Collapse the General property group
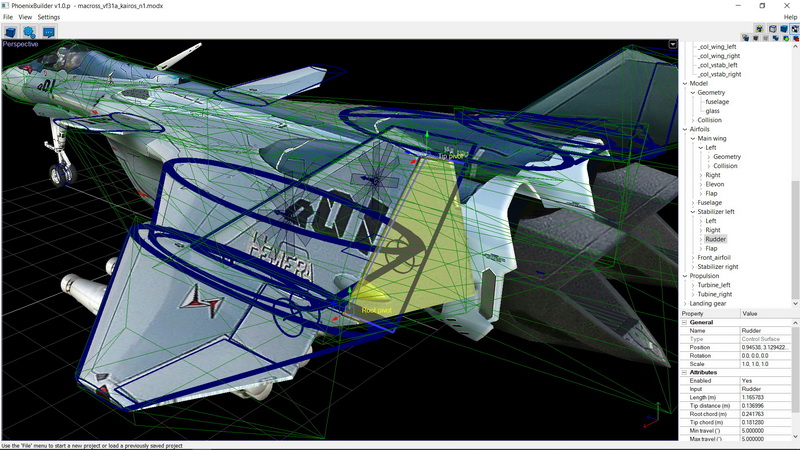The width and height of the screenshot is (800, 450). [x=684, y=322]
